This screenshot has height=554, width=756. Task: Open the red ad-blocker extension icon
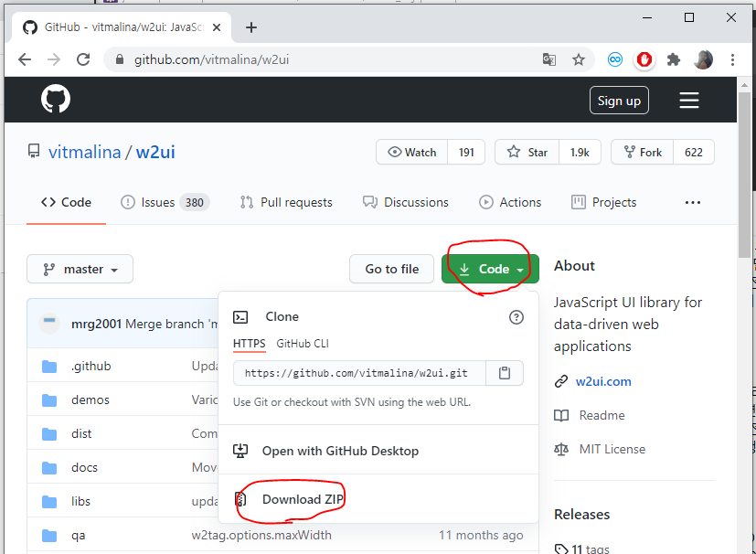click(x=644, y=59)
